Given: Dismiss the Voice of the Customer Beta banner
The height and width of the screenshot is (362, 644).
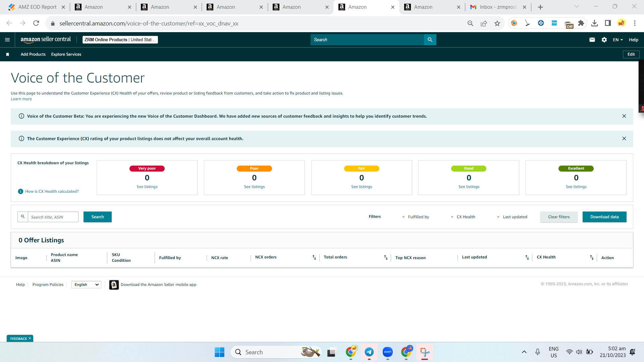Looking at the screenshot, I should (624, 116).
